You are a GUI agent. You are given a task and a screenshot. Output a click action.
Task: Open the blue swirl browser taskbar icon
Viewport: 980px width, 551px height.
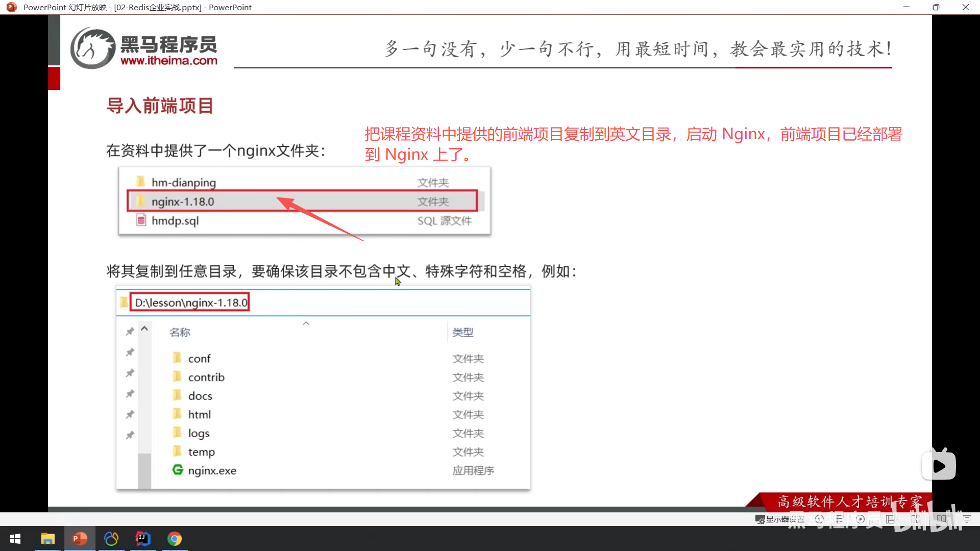tap(111, 539)
